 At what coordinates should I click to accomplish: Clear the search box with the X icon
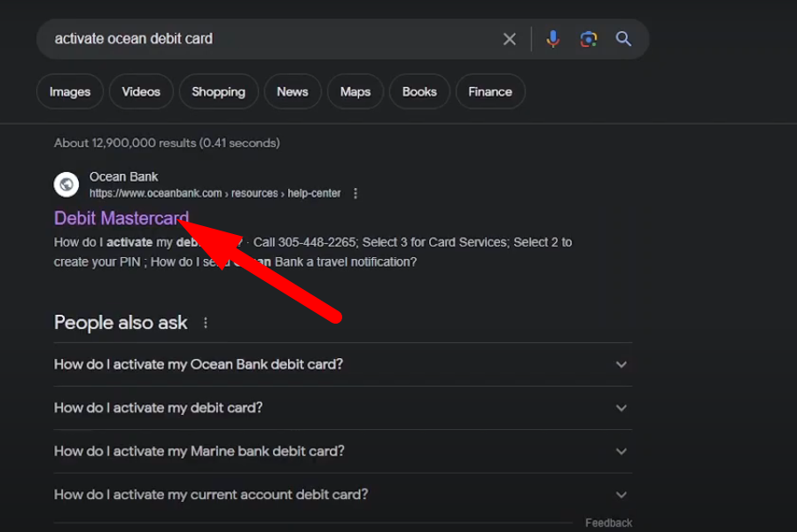point(509,39)
